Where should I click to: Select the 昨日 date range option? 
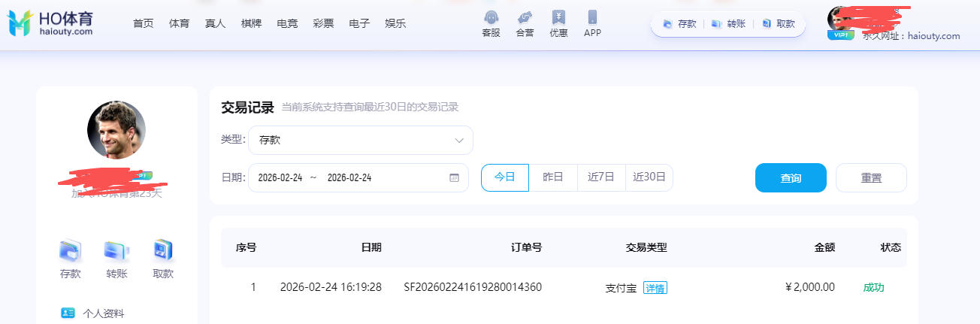point(553,177)
